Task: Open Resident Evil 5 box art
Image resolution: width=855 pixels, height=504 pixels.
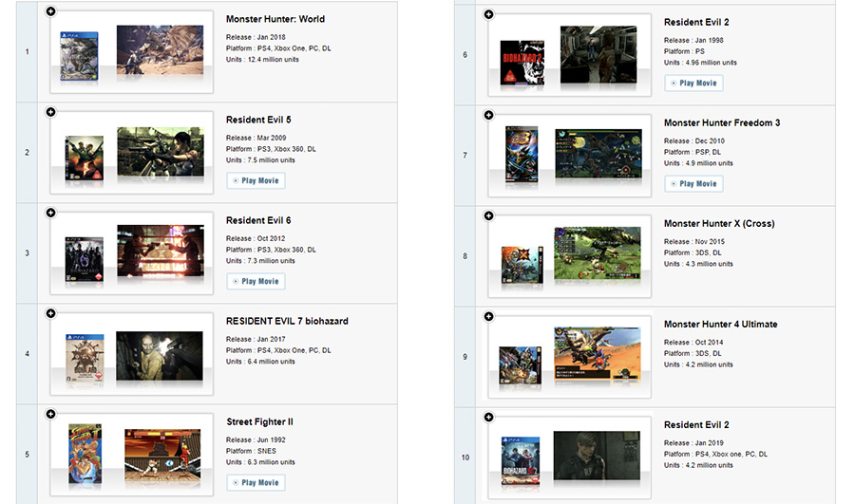Action: 84,158
